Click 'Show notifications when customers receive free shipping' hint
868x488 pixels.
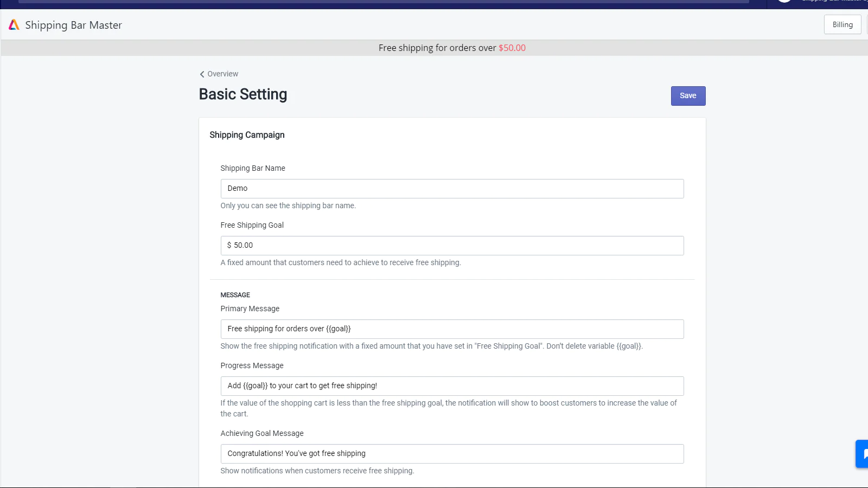point(317,471)
